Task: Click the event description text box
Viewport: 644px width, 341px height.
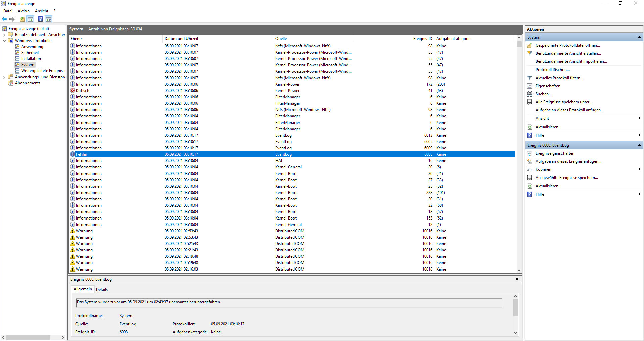Action: click(x=289, y=303)
